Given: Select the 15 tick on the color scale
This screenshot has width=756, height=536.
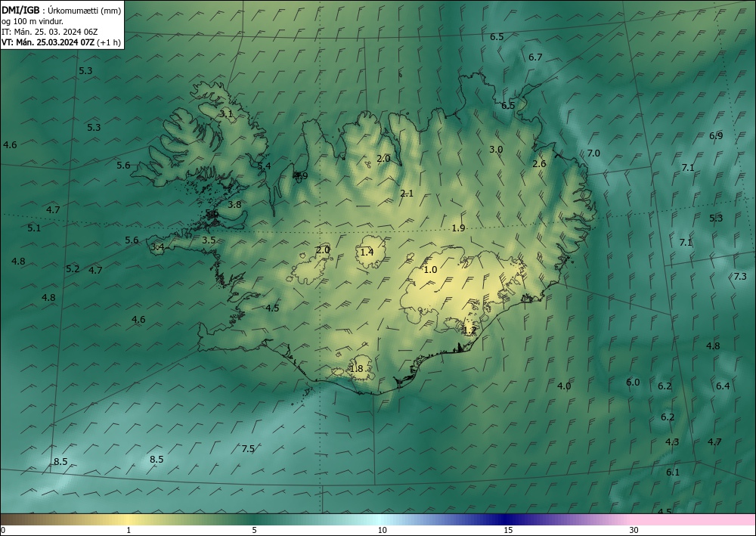Looking at the screenshot, I should click(508, 530).
